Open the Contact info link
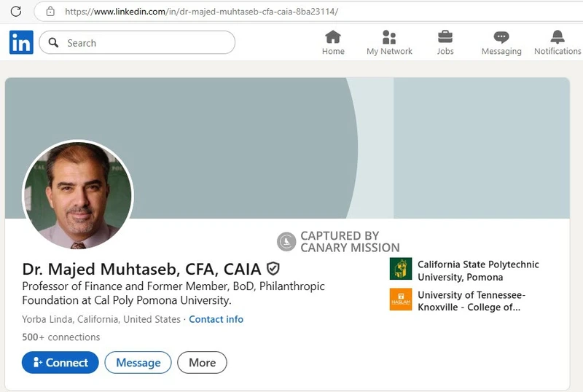583x392 pixels. coord(216,319)
